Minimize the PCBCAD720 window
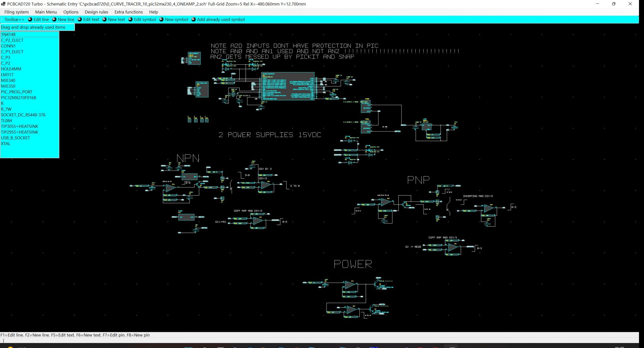 tap(597, 4)
